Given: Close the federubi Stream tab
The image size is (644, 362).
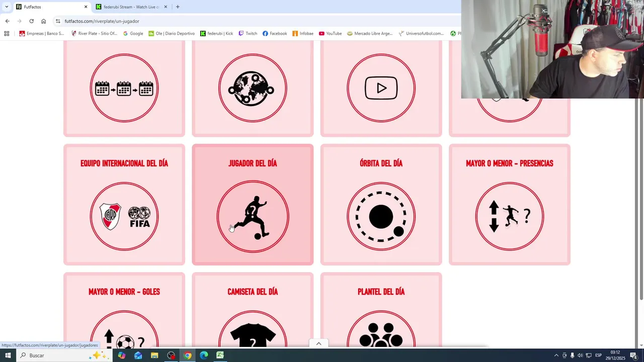Looking at the screenshot, I should 166,7.
